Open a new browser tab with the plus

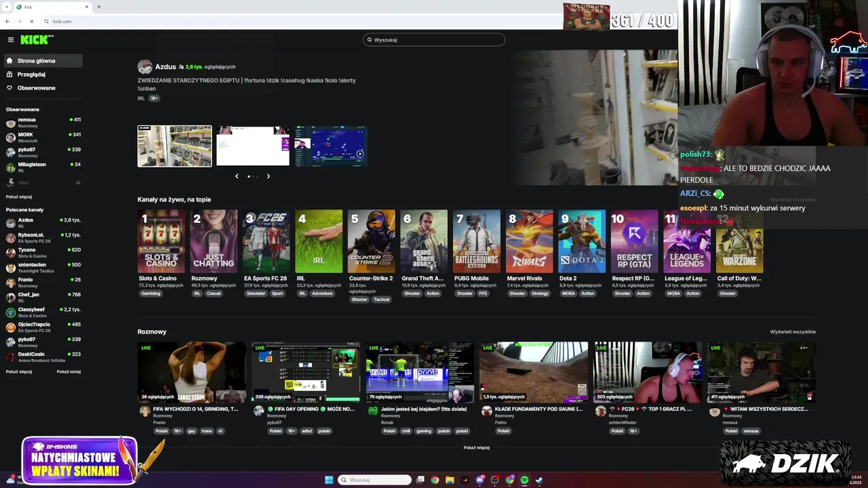(99, 7)
